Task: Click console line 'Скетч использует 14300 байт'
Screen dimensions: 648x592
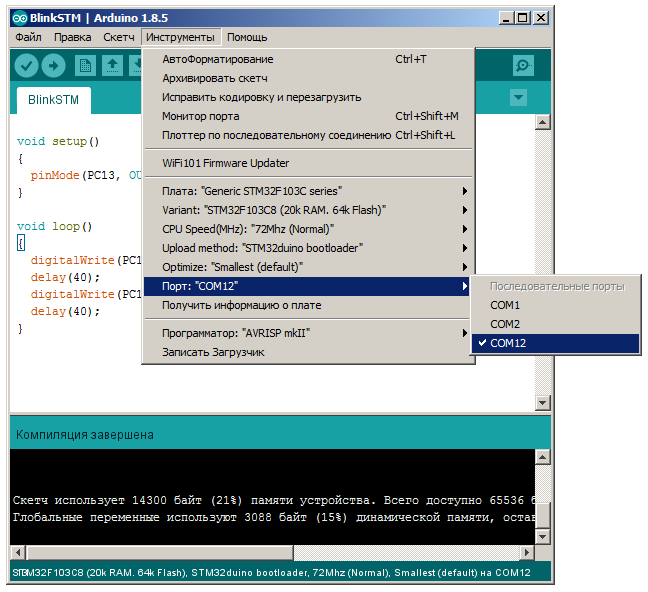Action: (107, 501)
